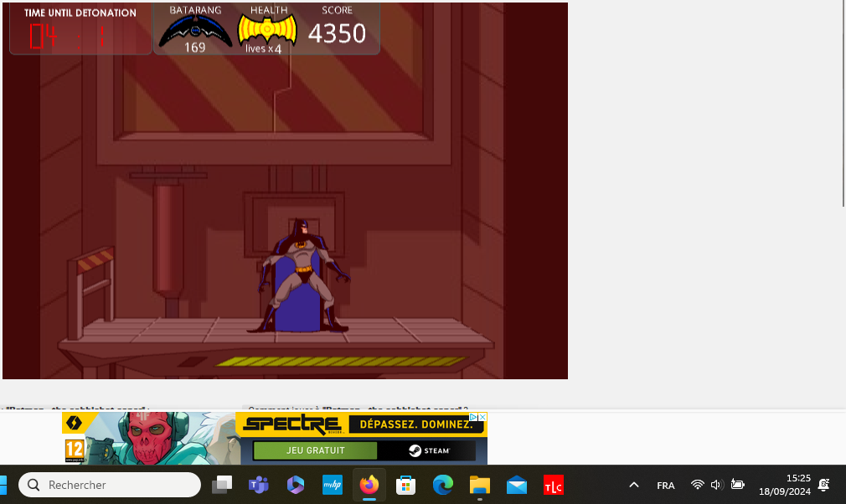Open the myHP app in taskbar
This screenshot has height=504, width=846.
(332, 485)
